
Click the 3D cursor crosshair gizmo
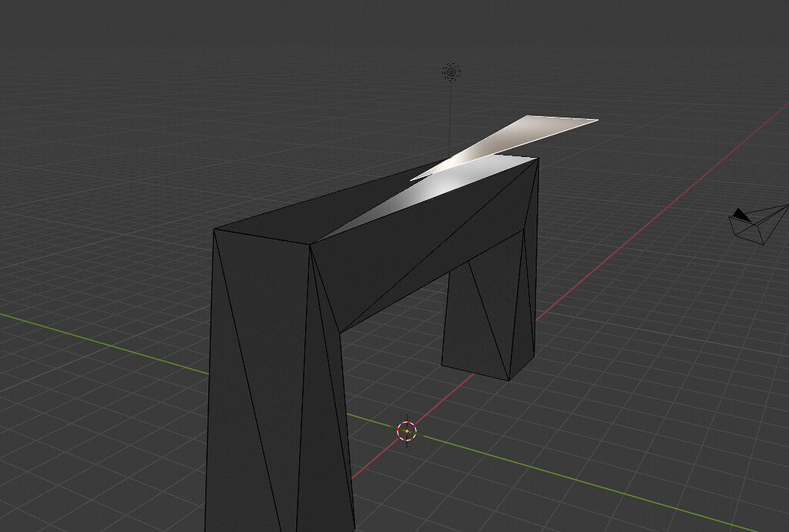(x=408, y=433)
